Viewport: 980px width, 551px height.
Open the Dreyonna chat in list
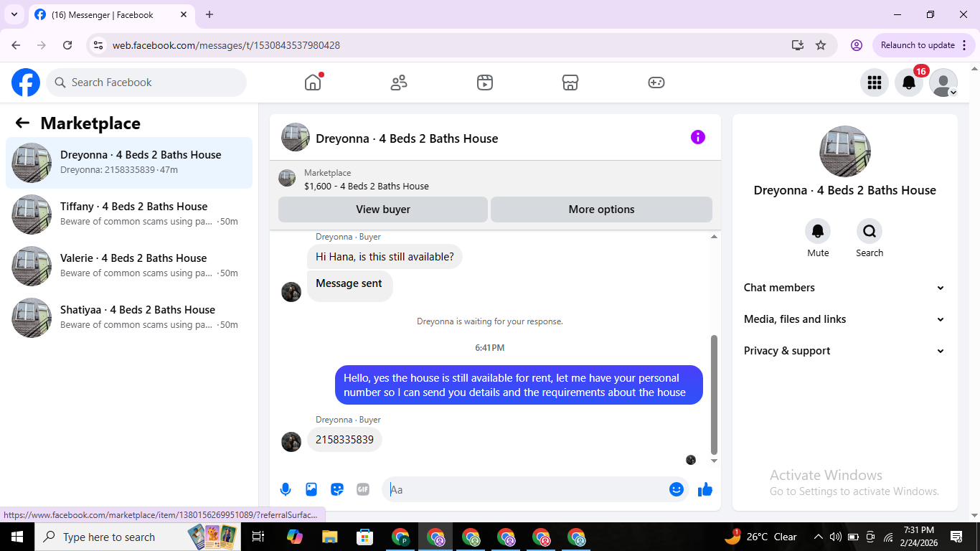coord(129,163)
